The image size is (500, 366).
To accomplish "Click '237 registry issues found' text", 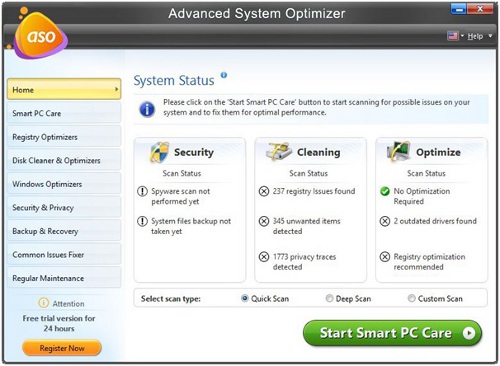I will [314, 191].
